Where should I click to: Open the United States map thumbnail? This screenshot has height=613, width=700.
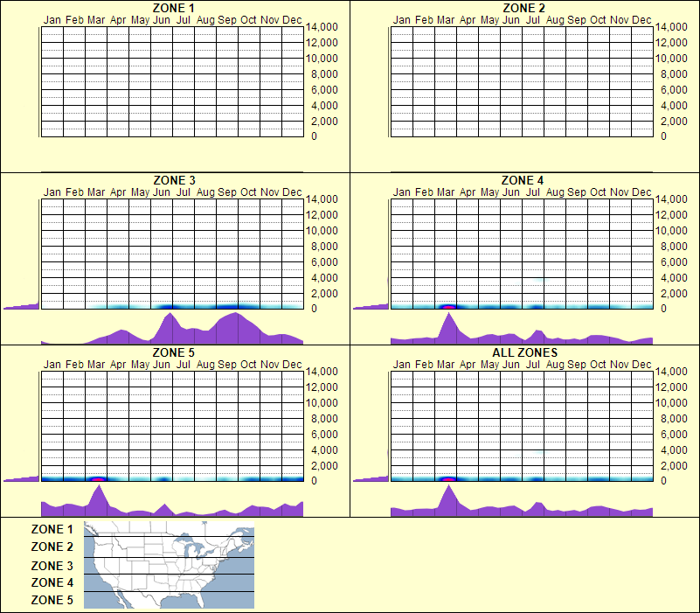(x=168, y=565)
